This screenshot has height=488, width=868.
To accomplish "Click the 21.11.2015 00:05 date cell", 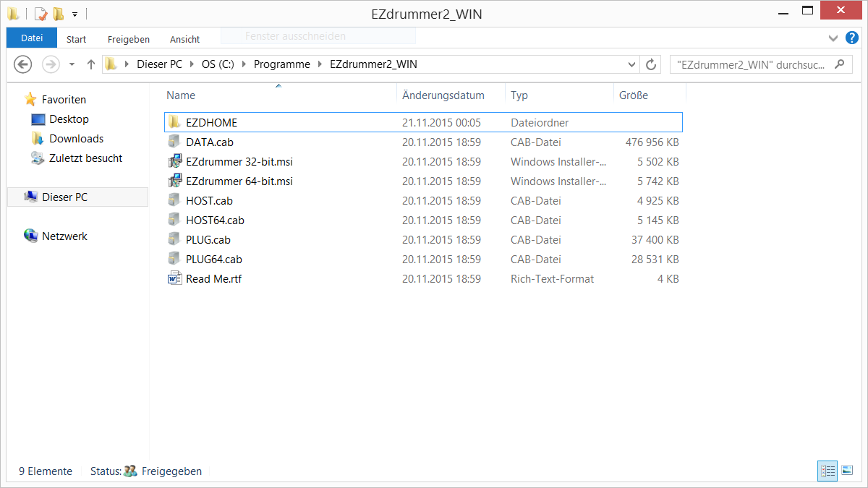I will (441, 123).
